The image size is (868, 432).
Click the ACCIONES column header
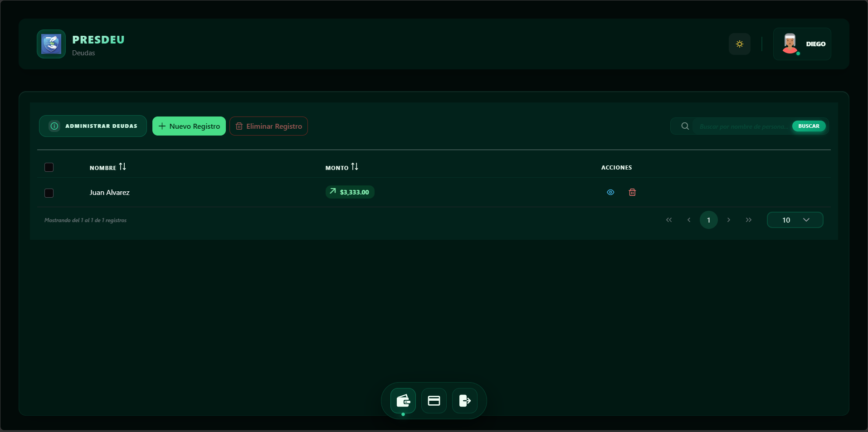click(x=616, y=168)
